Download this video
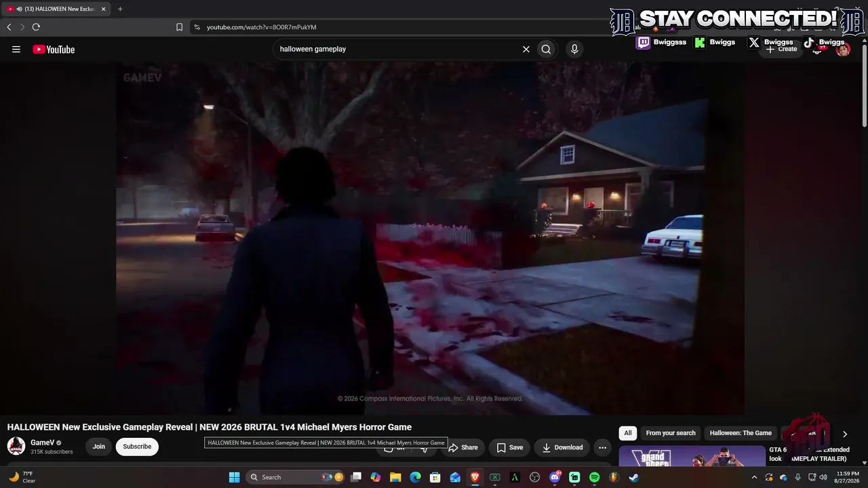868x488 pixels. pyautogui.click(x=562, y=447)
